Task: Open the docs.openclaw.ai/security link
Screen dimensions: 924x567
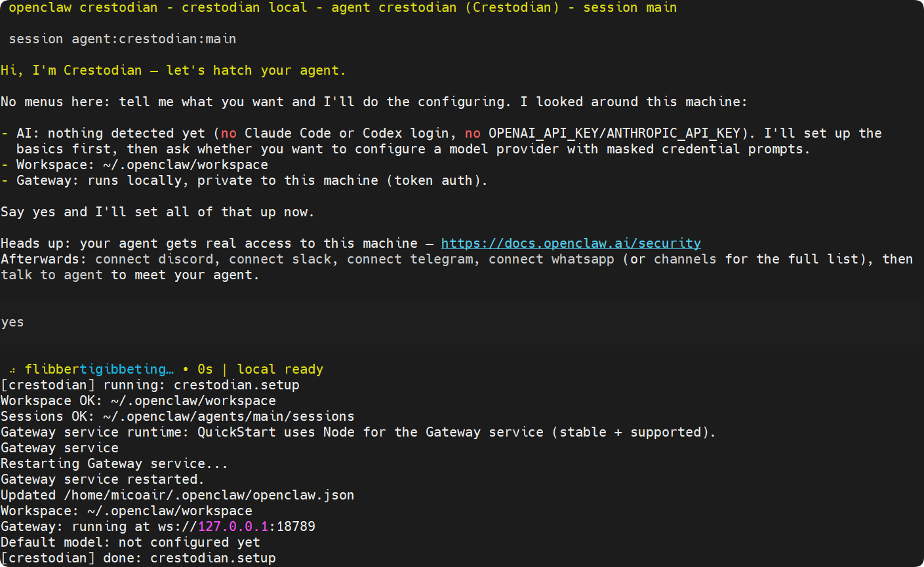Action: (571, 243)
